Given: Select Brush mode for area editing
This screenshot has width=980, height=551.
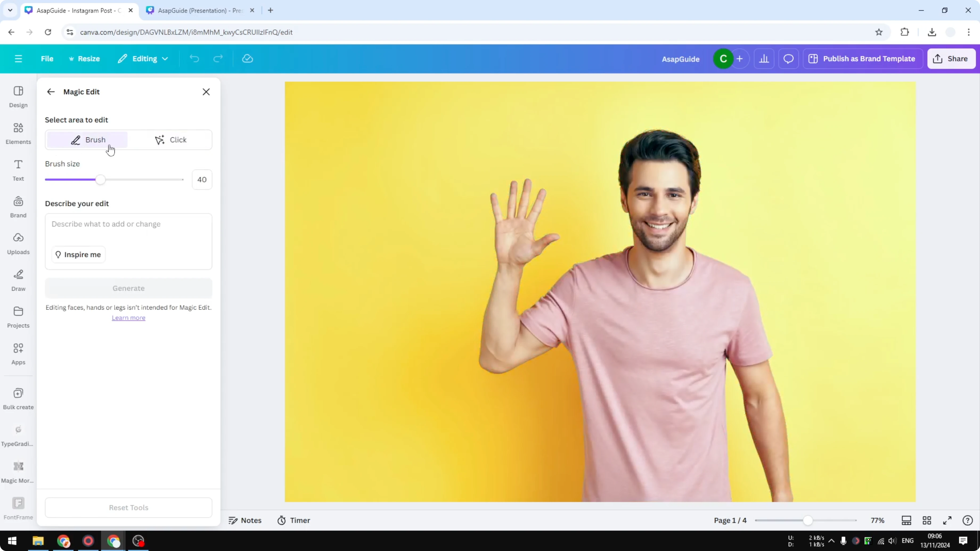Looking at the screenshot, I should 87,139.
